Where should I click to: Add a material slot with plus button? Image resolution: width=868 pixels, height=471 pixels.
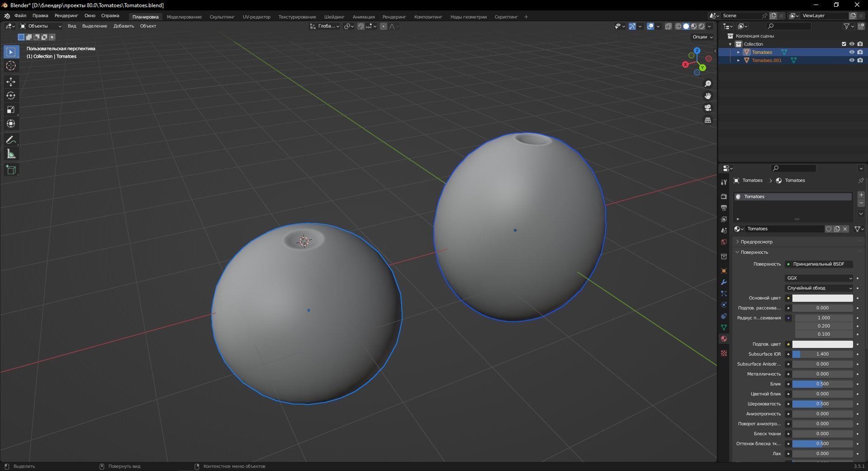pos(861,195)
